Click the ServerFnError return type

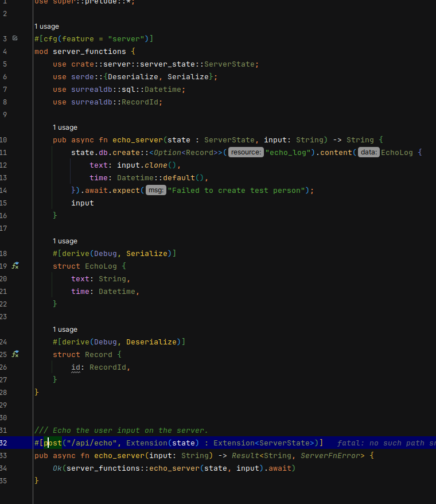click(333, 456)
